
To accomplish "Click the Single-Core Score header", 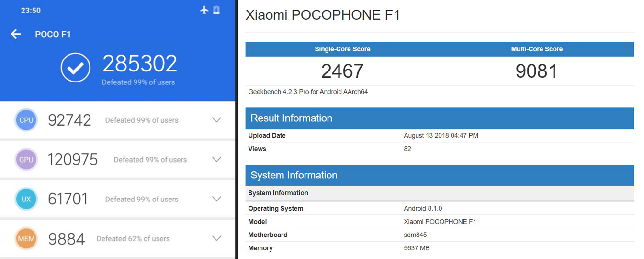I will [342, 49].
